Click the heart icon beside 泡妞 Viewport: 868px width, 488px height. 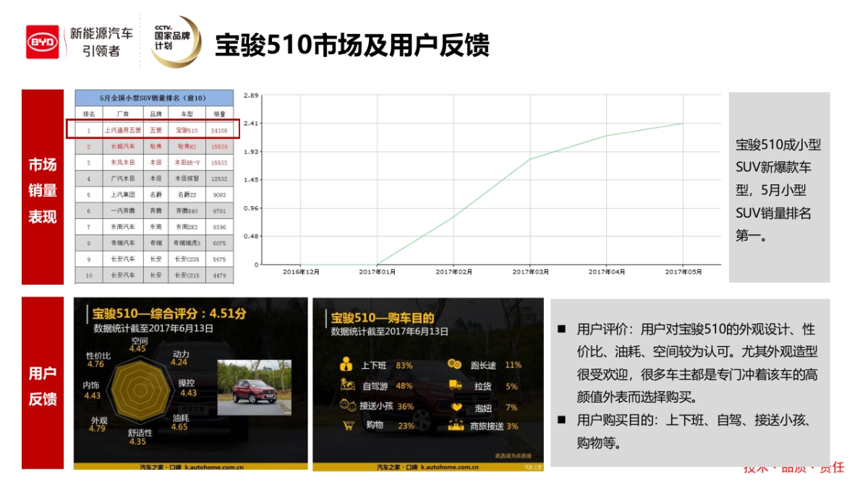click(x=456, y=406)
